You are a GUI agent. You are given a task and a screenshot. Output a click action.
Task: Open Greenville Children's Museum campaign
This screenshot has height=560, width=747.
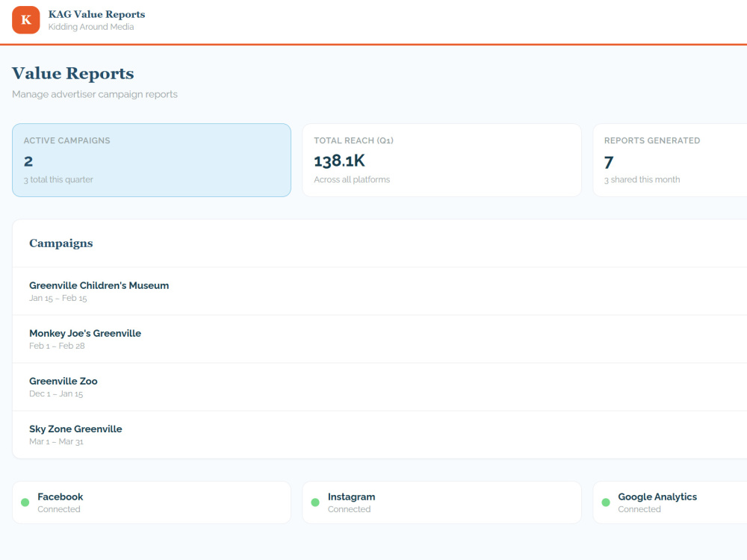[x=379, y=291]
